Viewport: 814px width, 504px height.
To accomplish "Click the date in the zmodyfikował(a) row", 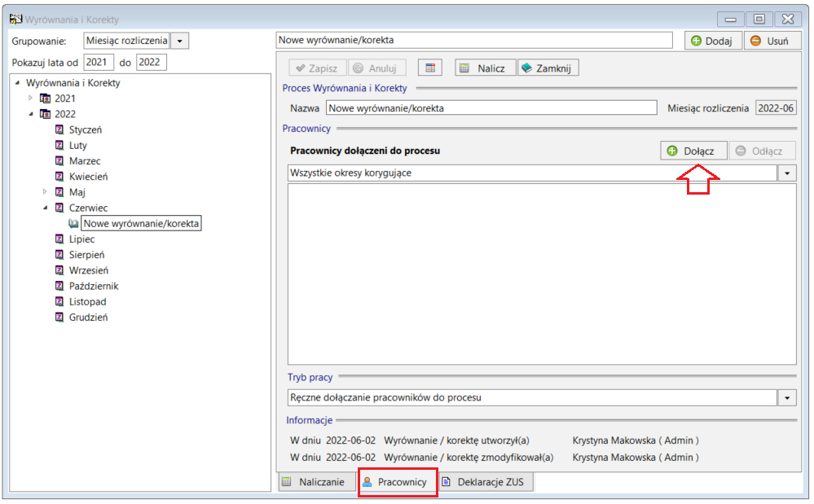I will coord(350,458).
